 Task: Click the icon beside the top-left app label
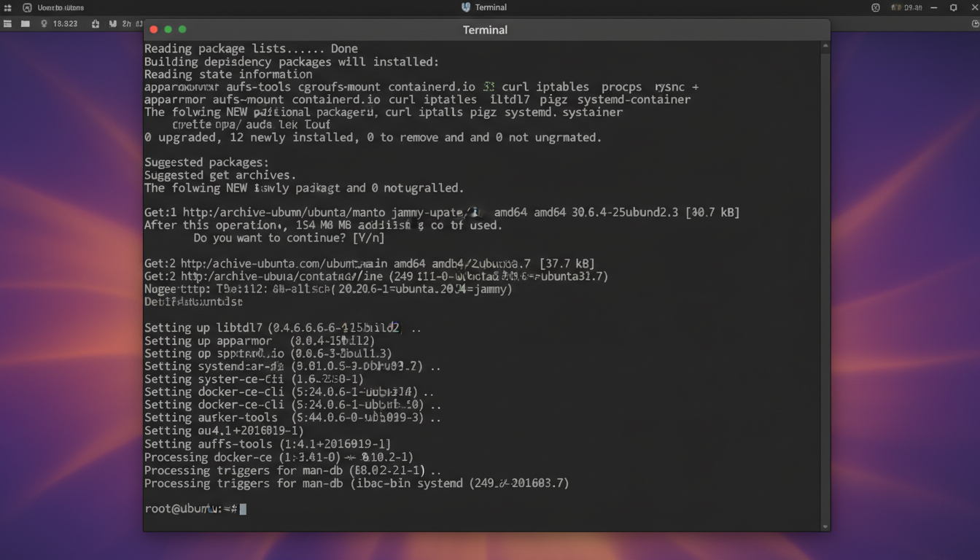(27, 7)
